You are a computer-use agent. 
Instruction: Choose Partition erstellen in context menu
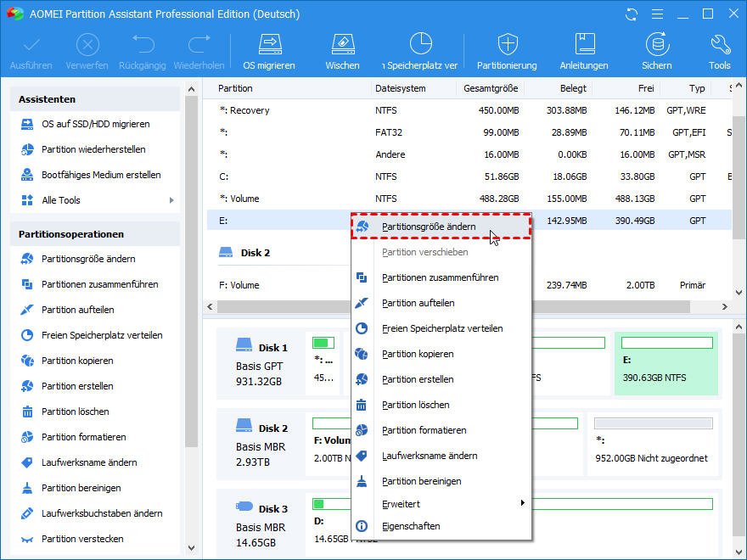(x=441, y=379)
